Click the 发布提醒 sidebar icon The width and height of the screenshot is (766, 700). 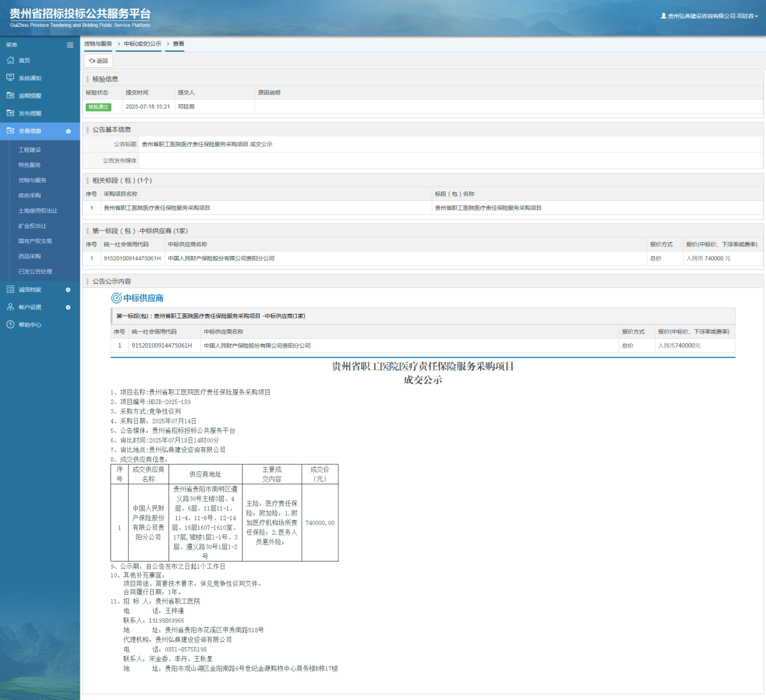(x=10, y=113)
